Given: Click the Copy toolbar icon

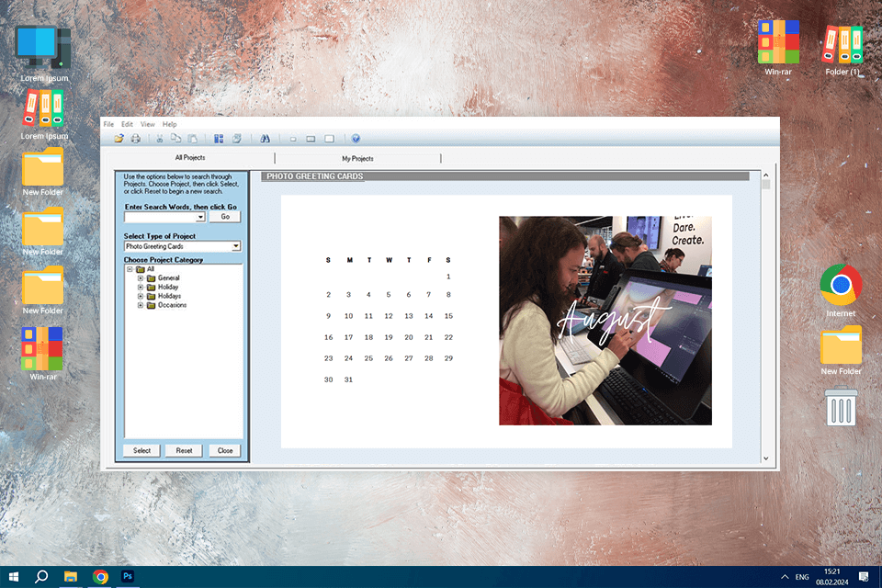Looking at the screenshot, I should coord(176,139).
